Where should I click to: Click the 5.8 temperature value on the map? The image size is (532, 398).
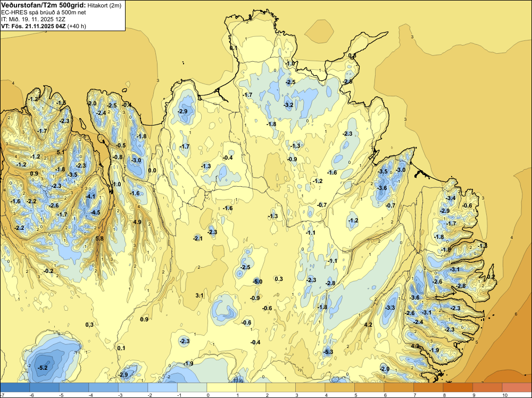(x=99, y=238)
